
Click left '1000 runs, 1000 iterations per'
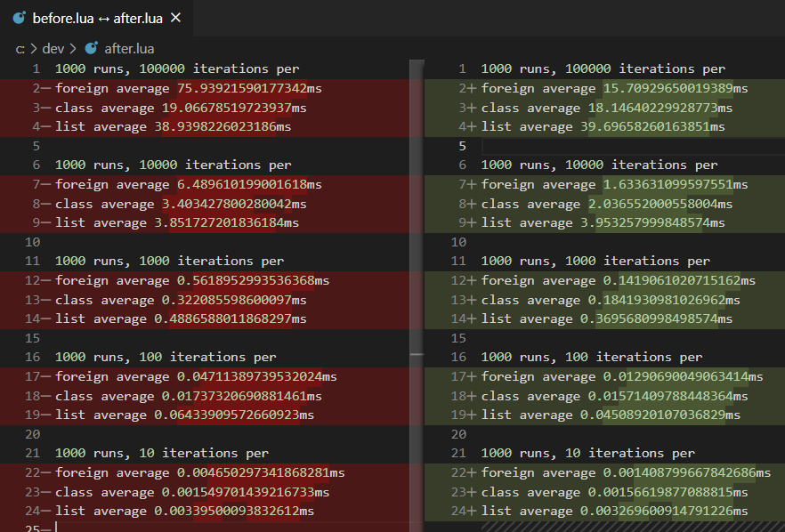tap(169, 262)
